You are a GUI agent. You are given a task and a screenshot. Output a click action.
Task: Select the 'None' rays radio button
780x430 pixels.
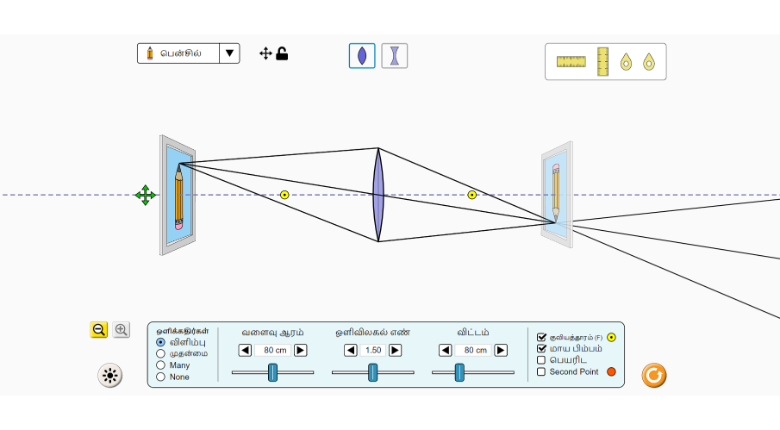click(161, 377)
